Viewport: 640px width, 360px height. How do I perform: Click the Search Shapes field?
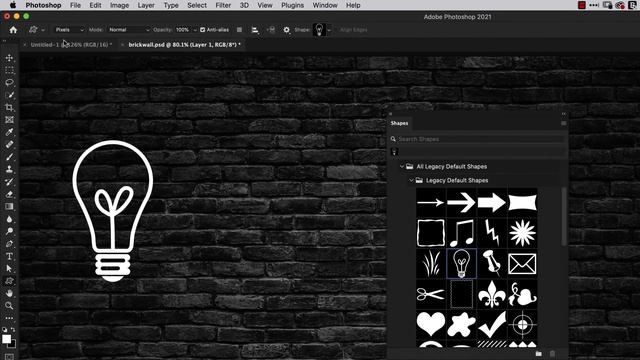click(x=477, y=139)
